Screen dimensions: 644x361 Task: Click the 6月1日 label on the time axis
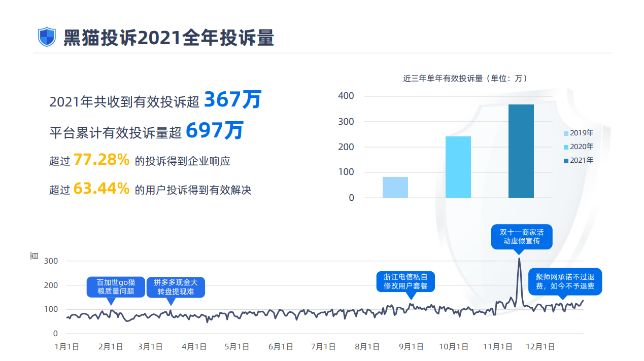(280, 347)
